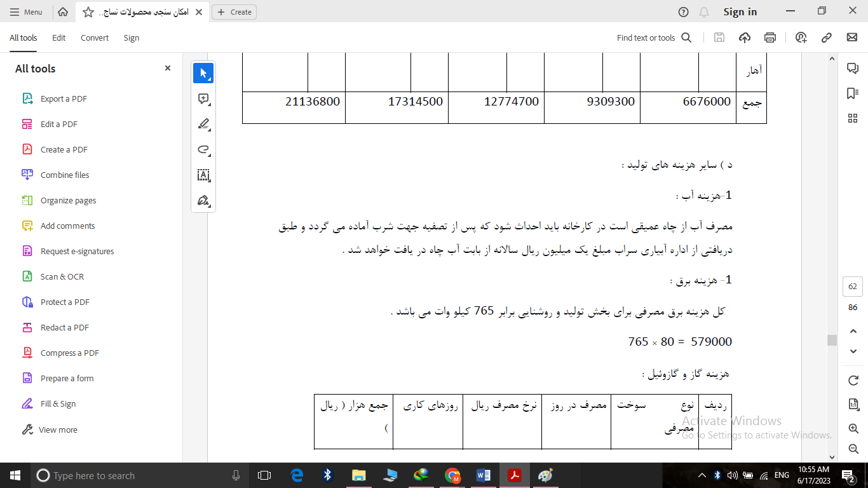Image resolution: width=868 pixels, height=488 pixels.
Task: Toggle the page thumbnails panel
Action: click(x=853, y=118)
